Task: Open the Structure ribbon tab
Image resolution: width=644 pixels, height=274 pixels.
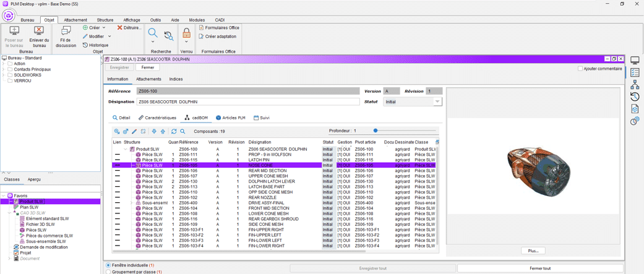Action: (105, 20)
